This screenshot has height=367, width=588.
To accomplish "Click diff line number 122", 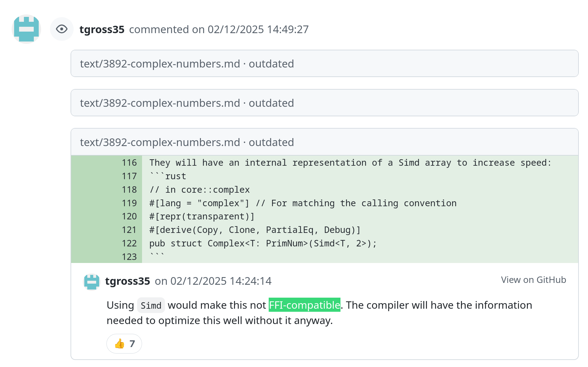I will point(129,243).
